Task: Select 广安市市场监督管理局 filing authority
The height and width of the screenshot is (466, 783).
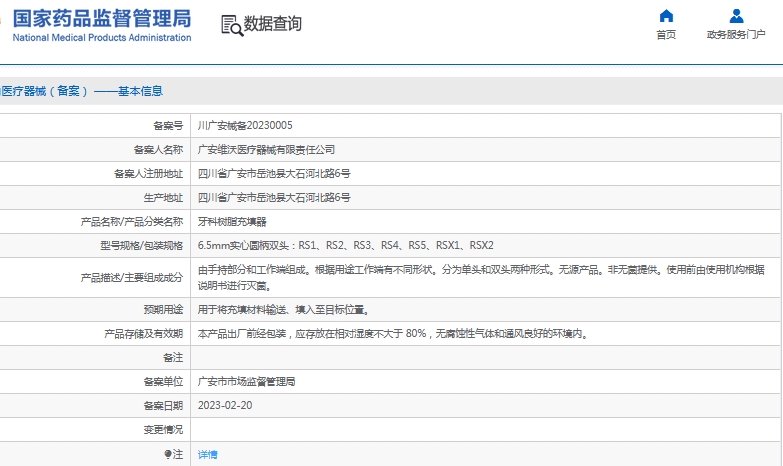Action: pyautogui.click(x=246, y=382)
